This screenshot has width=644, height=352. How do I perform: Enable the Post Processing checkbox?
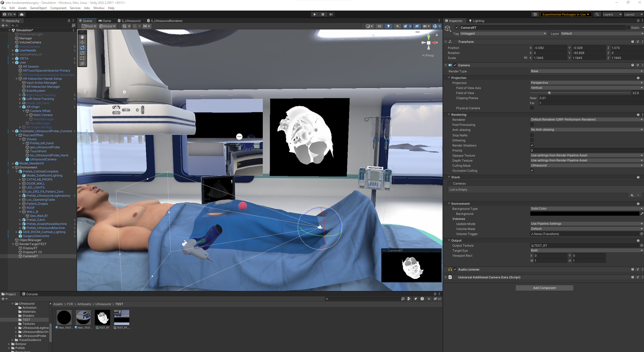pyautogui.click(x=532, y=125)
